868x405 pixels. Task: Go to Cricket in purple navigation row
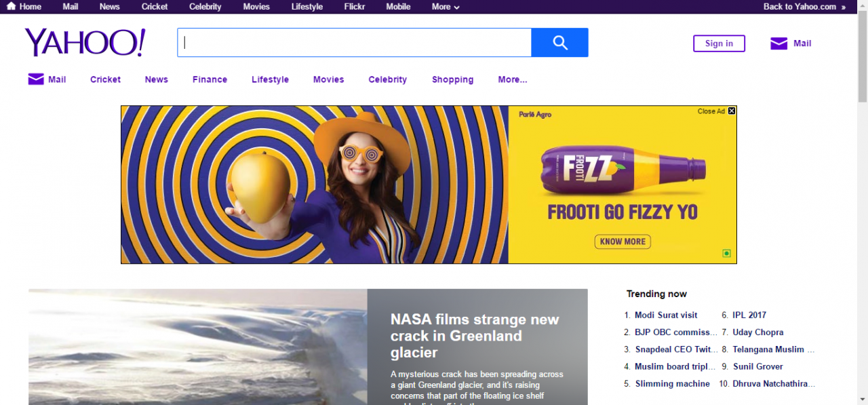pos(105,79)
